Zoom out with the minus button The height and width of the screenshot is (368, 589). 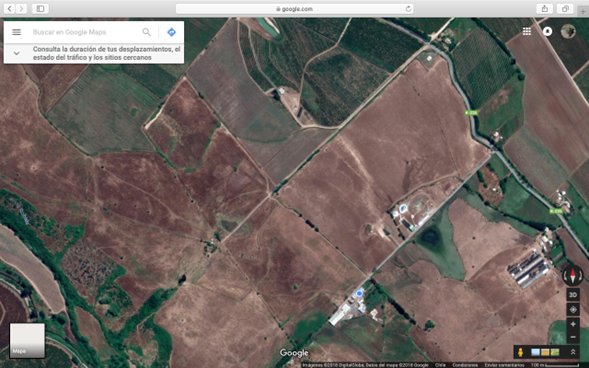click(573, 337)
